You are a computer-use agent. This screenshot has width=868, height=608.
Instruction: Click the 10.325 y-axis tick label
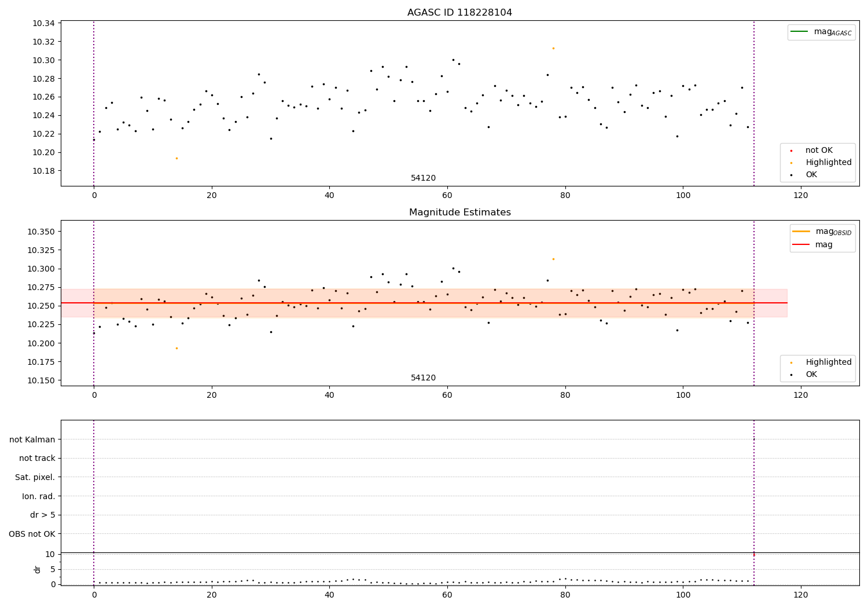pyautogui.click(x=41, y=250)
